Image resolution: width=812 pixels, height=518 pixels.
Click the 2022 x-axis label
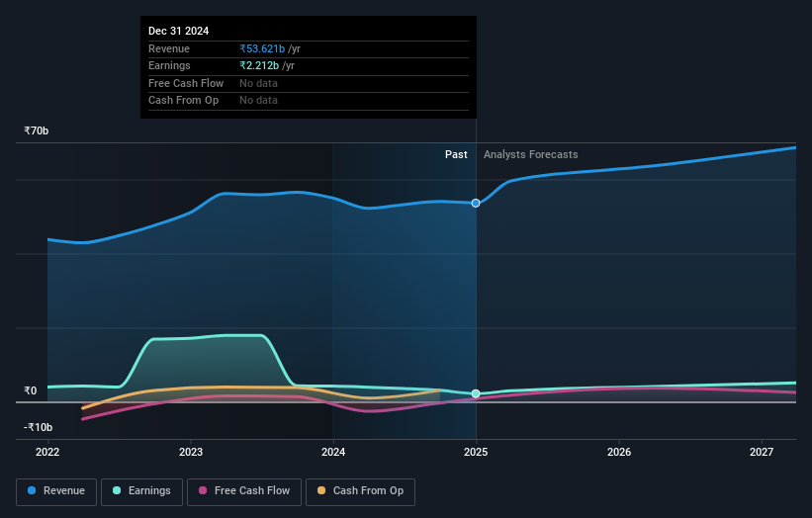click(47, 453)
